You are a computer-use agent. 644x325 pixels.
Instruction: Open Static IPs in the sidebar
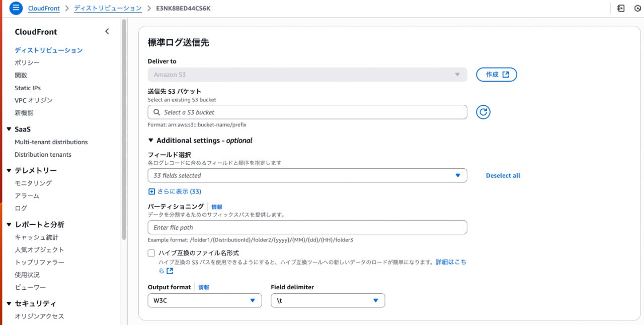click(x=28, y=88)
